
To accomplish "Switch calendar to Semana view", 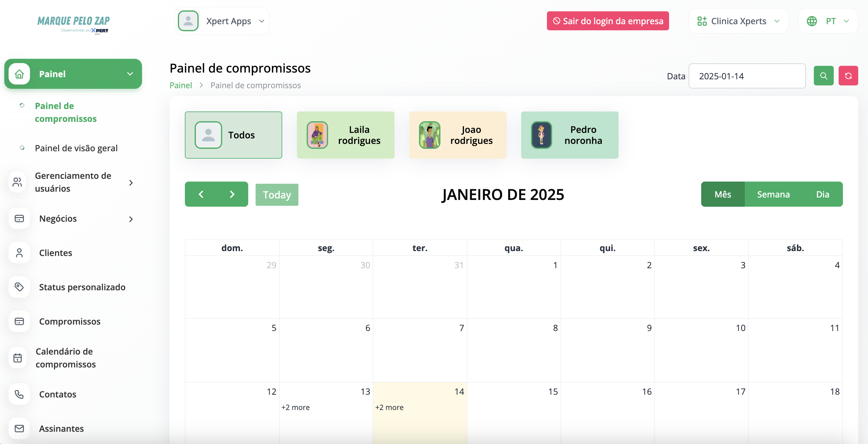I will click(773, 194).
